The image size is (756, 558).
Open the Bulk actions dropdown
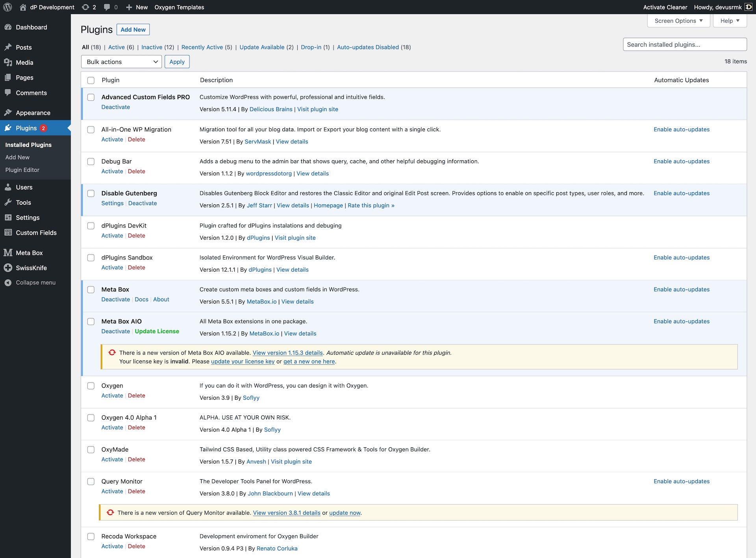(x=121, y=62)
